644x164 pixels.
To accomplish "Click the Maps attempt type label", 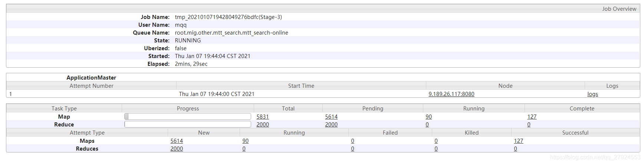I will click(87, 141).
